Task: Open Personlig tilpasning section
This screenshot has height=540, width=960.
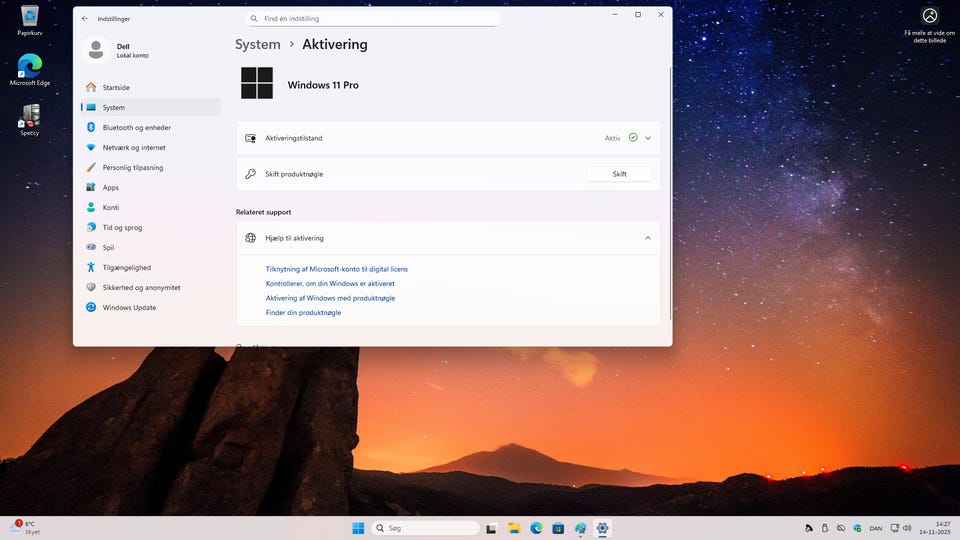Action: (132, 168)
